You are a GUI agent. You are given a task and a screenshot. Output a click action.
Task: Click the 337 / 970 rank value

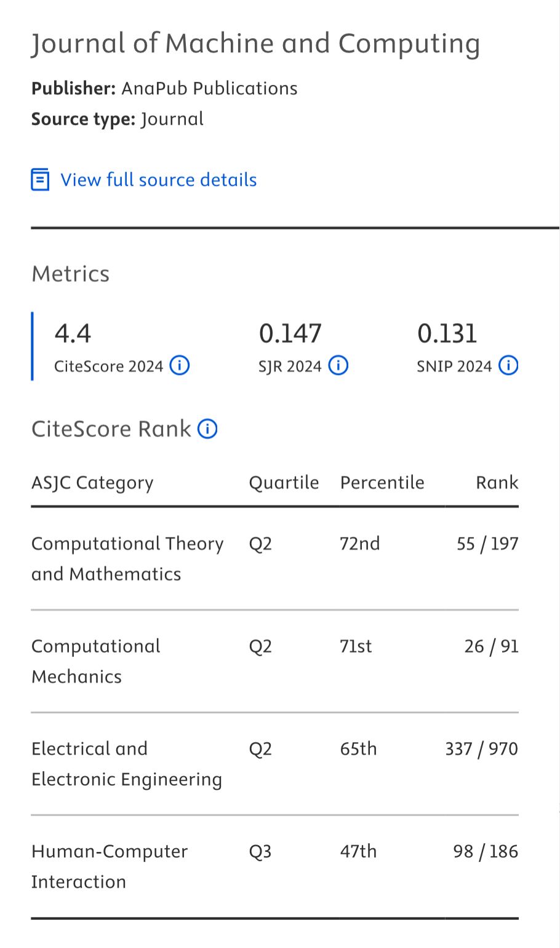pos(482,749)
